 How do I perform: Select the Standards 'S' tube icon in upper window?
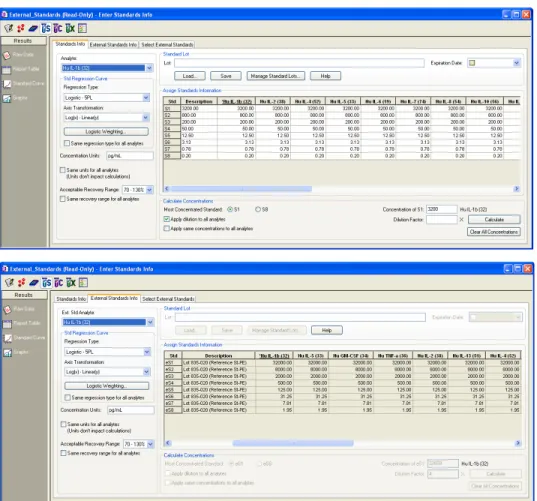pyautogui.click(x=46, y=28)
